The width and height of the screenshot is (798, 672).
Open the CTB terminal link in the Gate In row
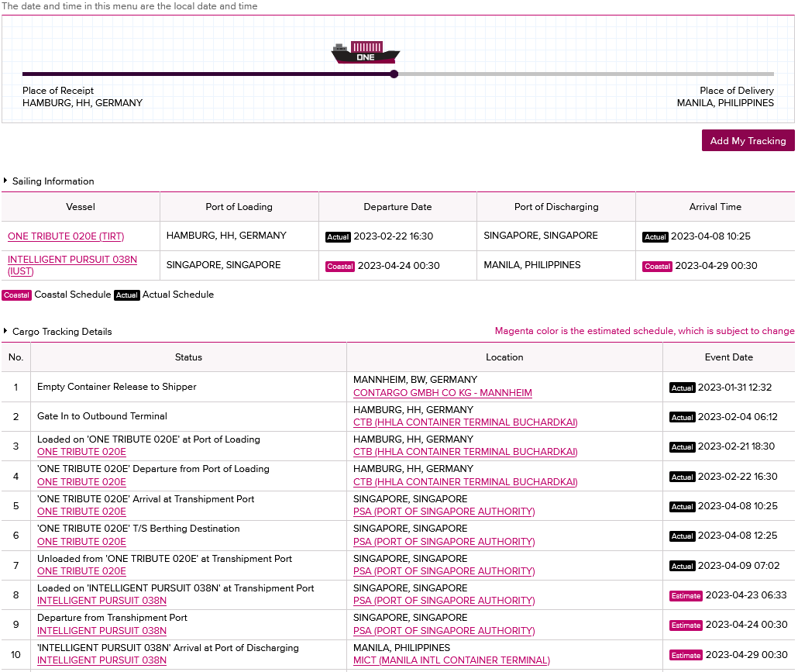point(465,422)
